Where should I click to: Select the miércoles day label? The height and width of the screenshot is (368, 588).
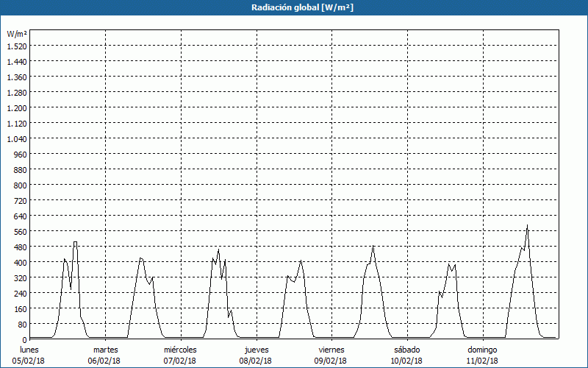(x=180, y=349)
